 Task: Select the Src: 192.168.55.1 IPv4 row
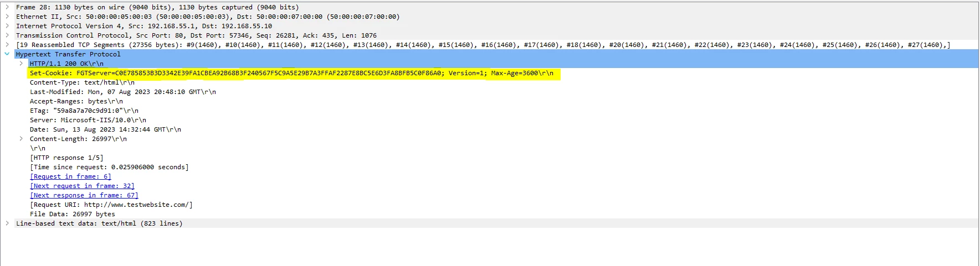tap(144, 26)
